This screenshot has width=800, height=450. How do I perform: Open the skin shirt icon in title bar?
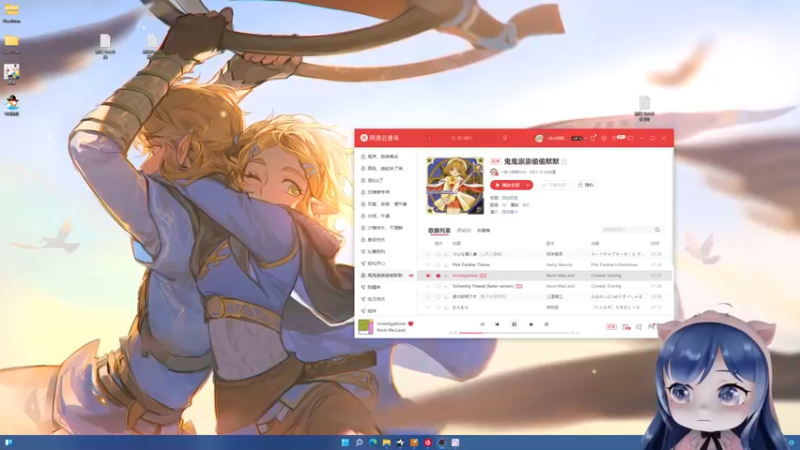[x=593, y=138]
